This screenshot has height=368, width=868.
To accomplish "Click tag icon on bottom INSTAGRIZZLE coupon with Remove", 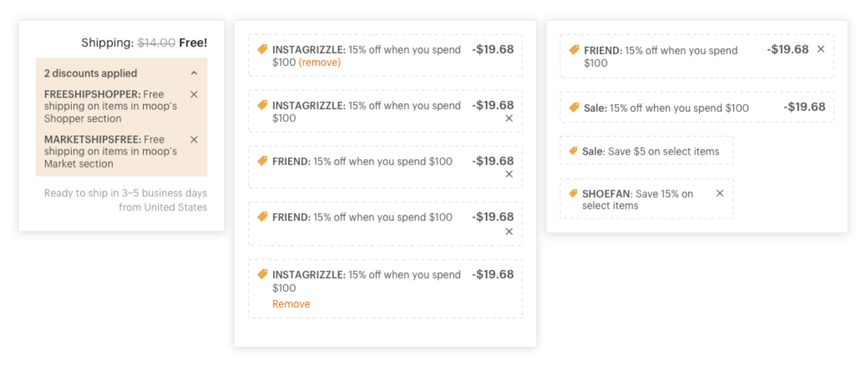I will [262, 274].
